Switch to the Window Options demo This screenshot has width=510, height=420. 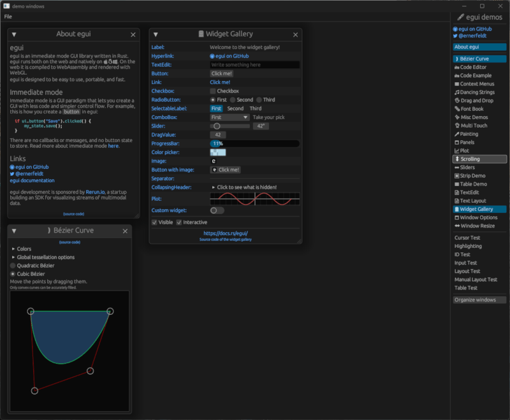click(479, 217)
